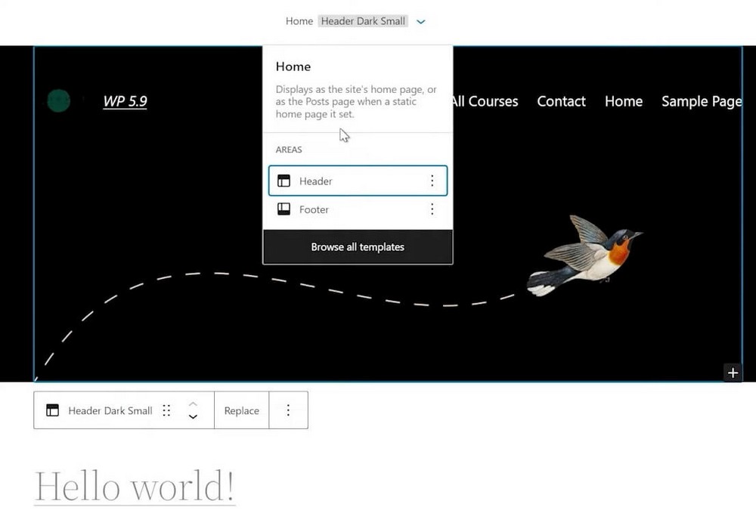Image resolution: width=756 pixels, height=532 pixels.
Task: Collapse the template details dropdown chevron
Action: point(421,22)
